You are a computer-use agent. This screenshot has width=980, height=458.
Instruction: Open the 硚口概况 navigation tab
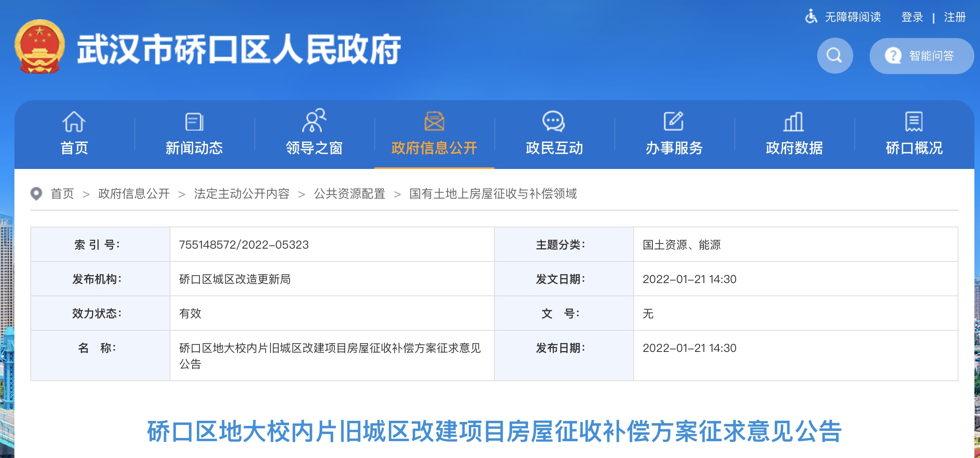tap(914, 135)
